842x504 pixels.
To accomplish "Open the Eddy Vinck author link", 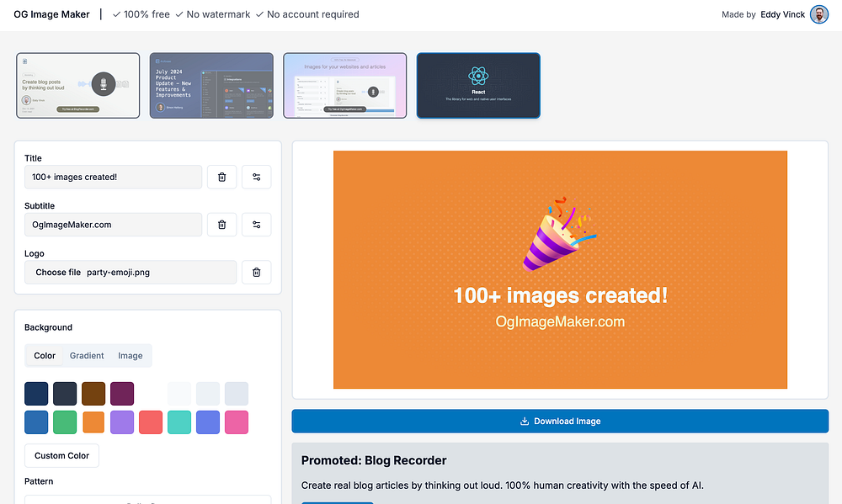I will point(782,14).
